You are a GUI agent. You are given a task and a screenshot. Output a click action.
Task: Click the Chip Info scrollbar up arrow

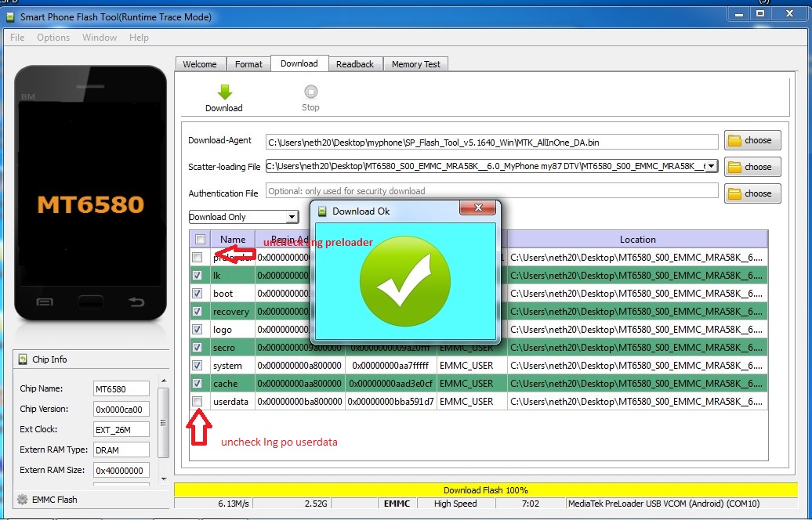(164, 381)
